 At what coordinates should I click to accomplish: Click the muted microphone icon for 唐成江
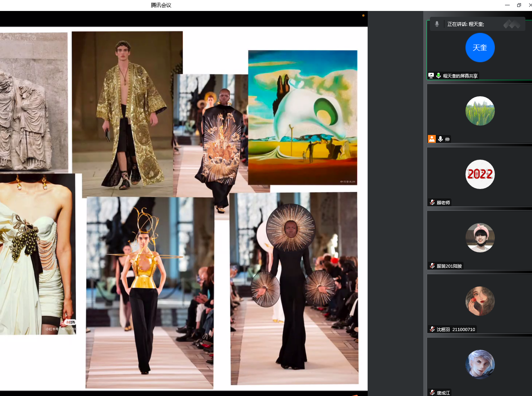(432, 392)
